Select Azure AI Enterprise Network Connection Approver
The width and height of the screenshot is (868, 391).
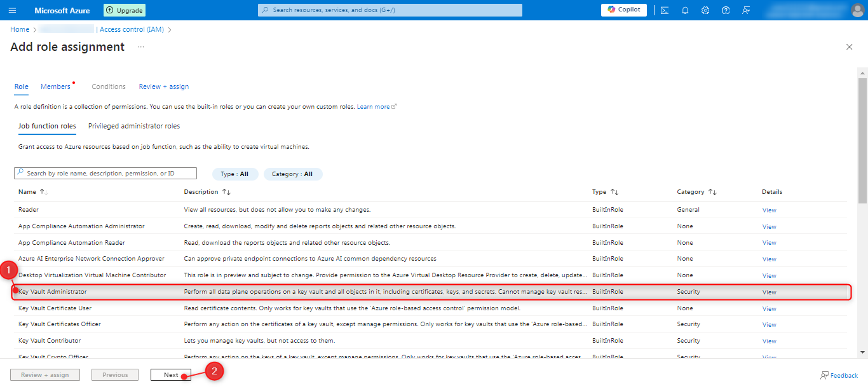(x=430, y=259)
